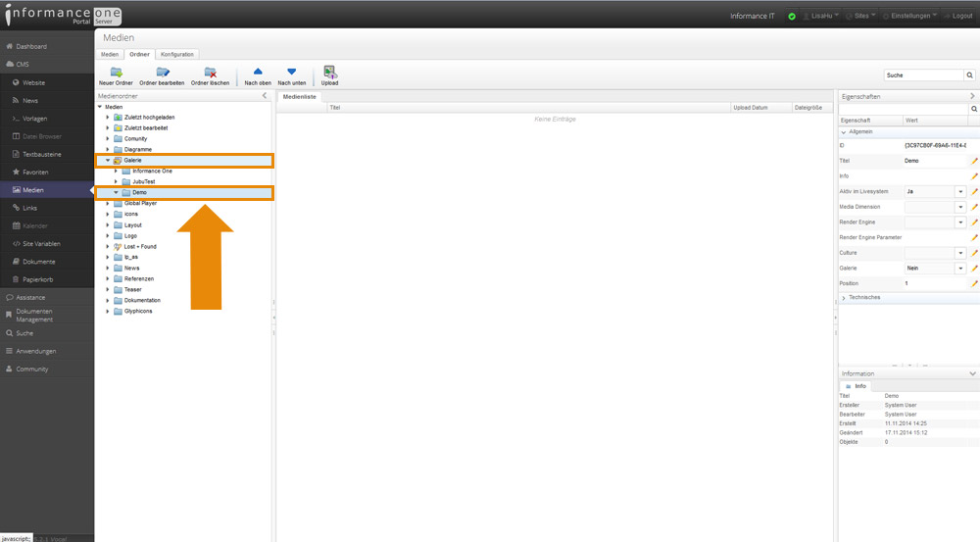This screenshot has width=980, height=542.
Task: Open the Sites menu
Action: tap(860, 17)
